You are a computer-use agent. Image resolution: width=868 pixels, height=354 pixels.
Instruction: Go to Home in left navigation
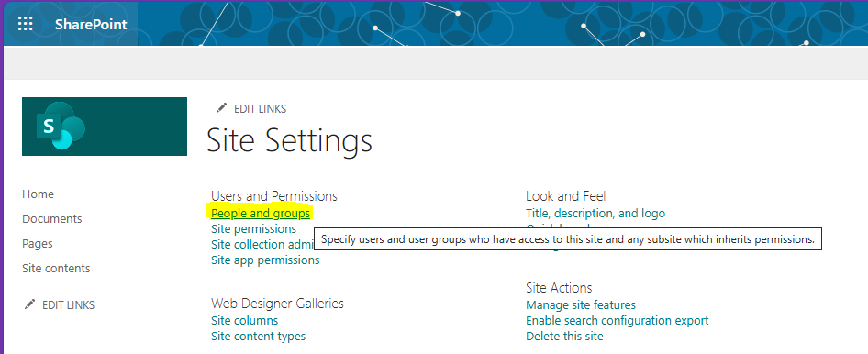(39, 194)
